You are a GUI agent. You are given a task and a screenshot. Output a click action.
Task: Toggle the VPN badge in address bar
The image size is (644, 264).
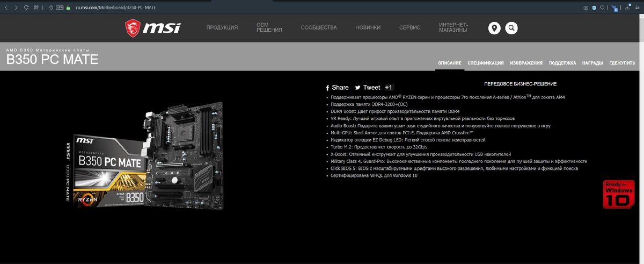click(x=60, y=8)
